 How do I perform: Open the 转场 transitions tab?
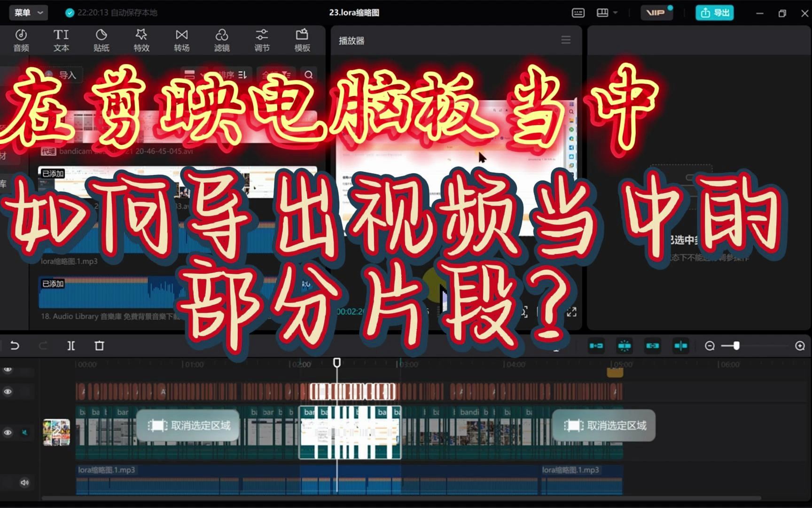(x=181, y=40)
